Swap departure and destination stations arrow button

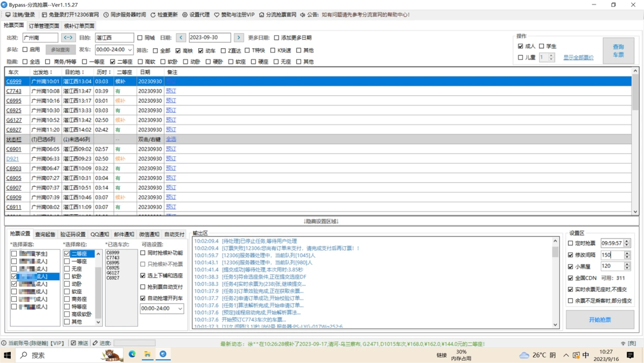pyautogui.click(x=68, y=37)
